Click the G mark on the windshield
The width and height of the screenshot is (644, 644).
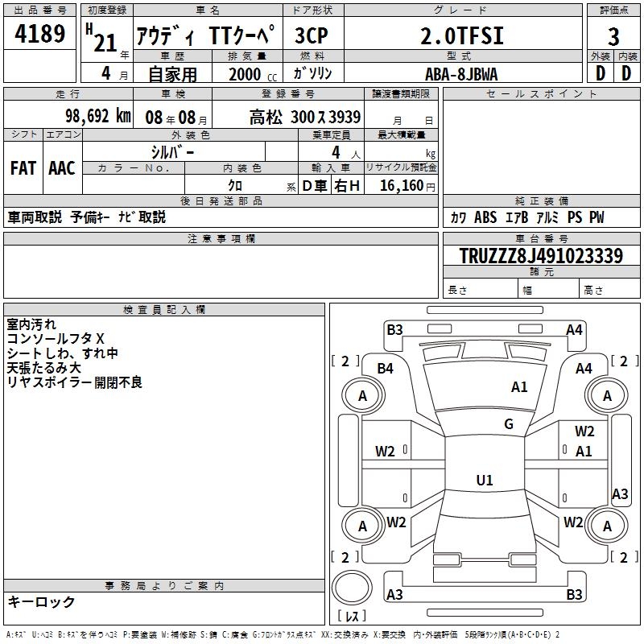[508, 424]
